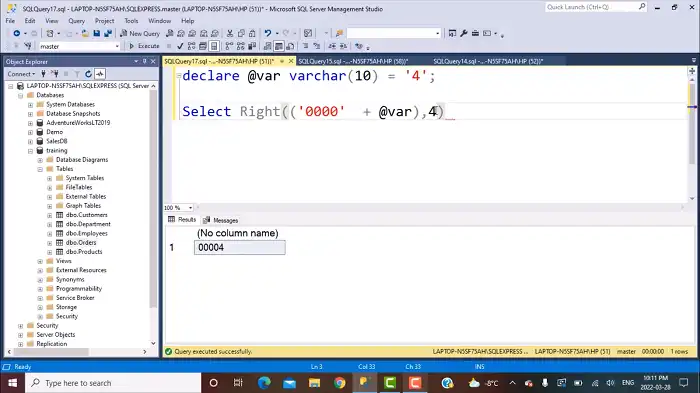
Task: Open the File menu
Action: [x=10, y=21]
